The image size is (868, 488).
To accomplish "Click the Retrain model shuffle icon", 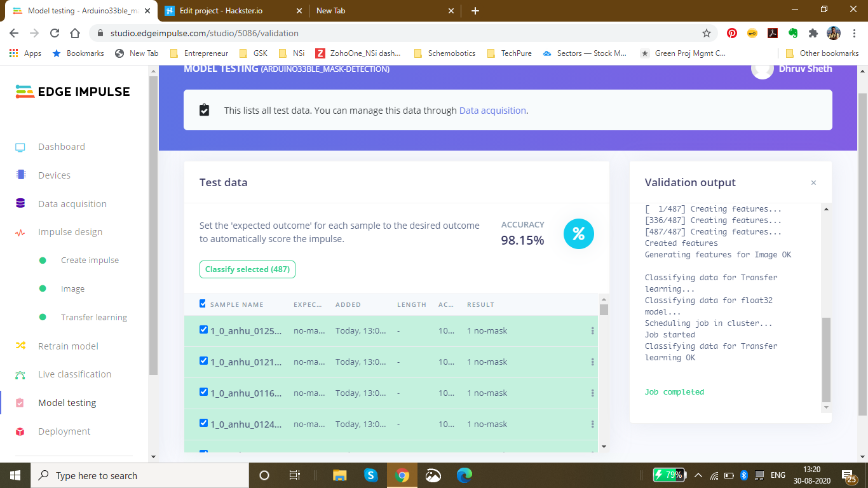I will (20, 346).
